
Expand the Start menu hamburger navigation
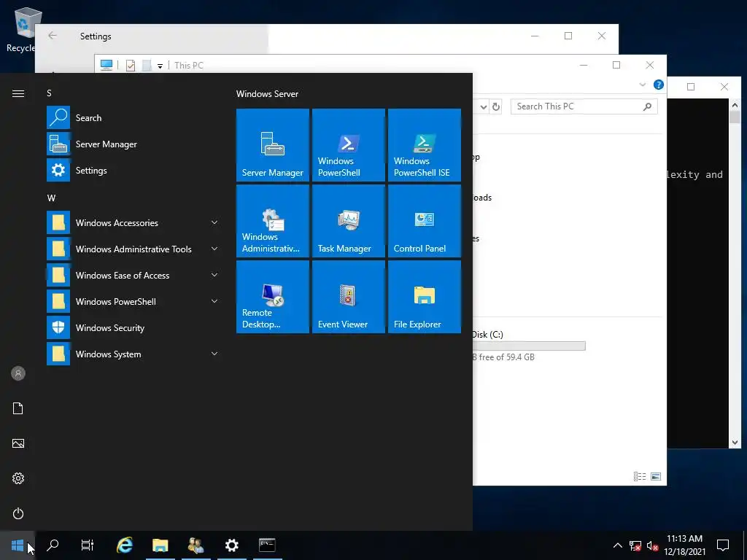coord(18,93)
